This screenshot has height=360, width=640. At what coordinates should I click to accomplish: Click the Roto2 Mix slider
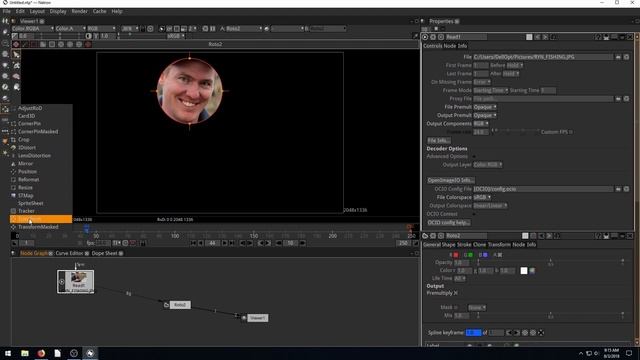[550, 316]
